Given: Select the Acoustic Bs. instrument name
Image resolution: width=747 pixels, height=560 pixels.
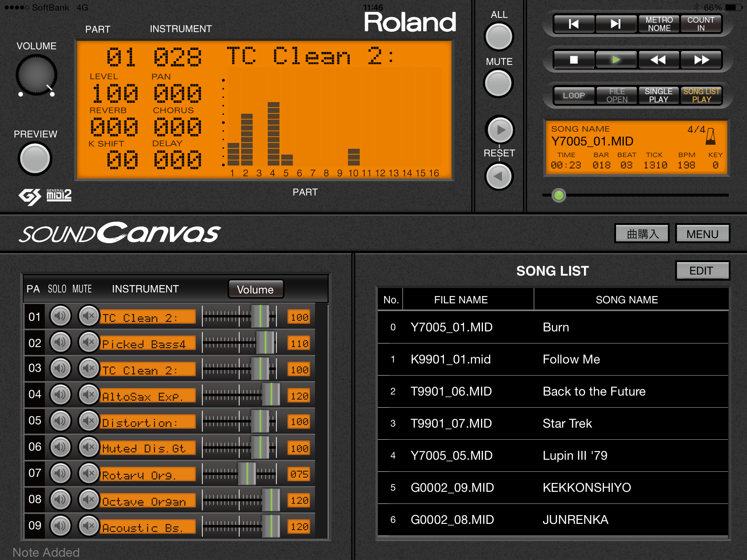Looking at the screenshot, I should [x=148, y=527].
